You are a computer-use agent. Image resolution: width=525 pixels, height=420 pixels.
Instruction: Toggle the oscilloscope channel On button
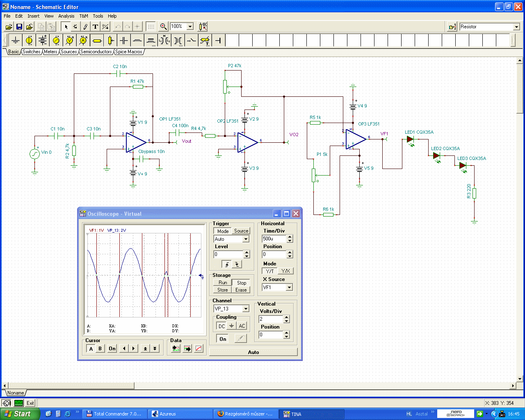point(223,339)
